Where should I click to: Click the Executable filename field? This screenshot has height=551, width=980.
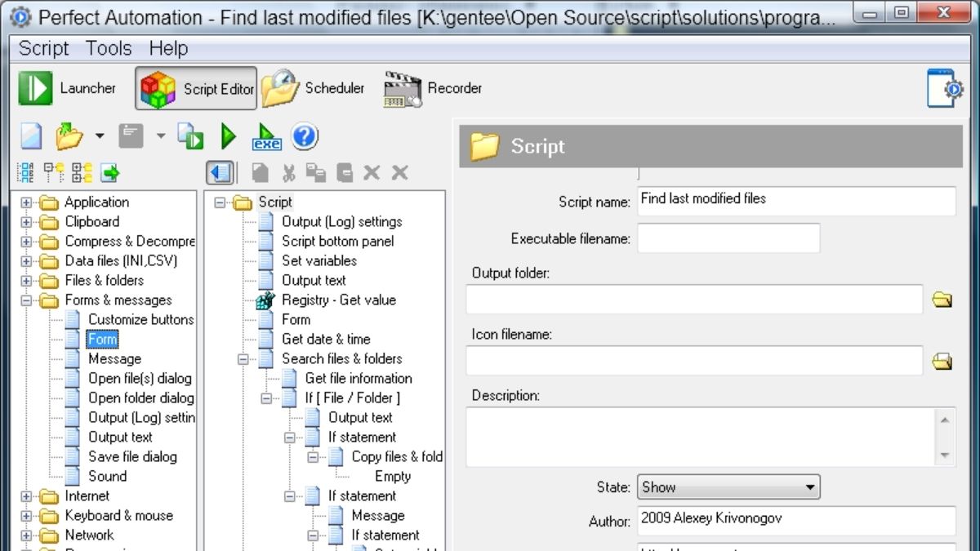(728, 238)
